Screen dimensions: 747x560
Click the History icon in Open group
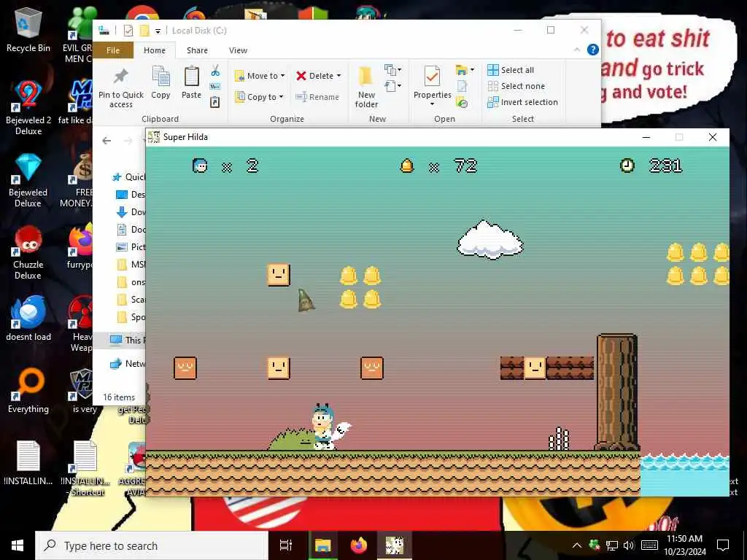(x=462, y=102)
